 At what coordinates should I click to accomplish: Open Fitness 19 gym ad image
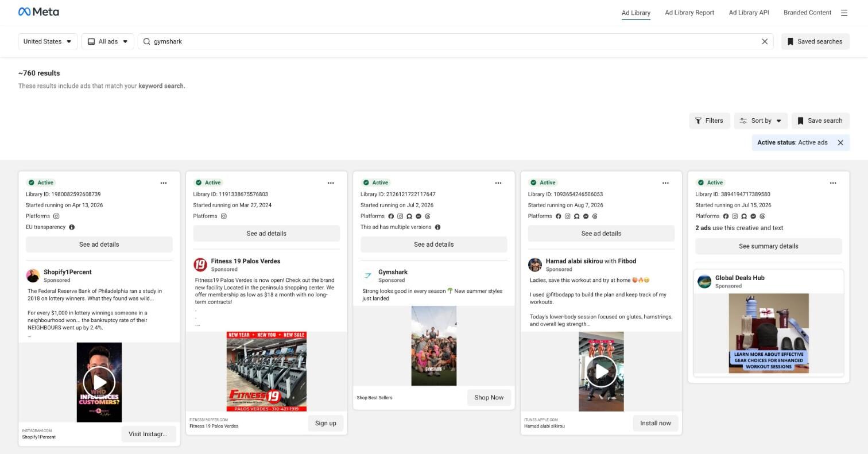pyautogui.click(x=266, y=371)
